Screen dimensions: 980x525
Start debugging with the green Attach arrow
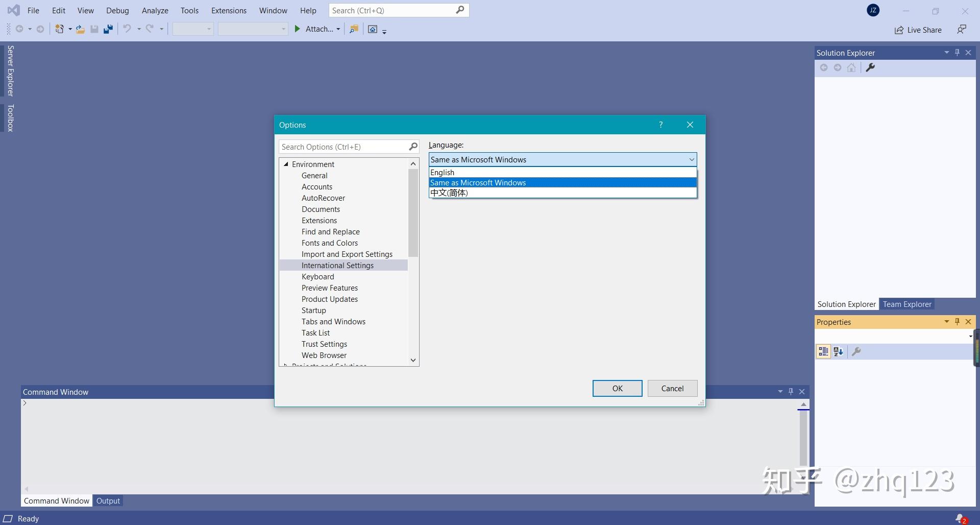coord(298,29)
